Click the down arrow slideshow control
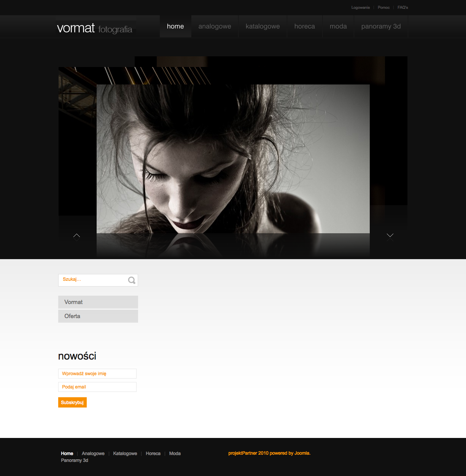 click(390, 236)
